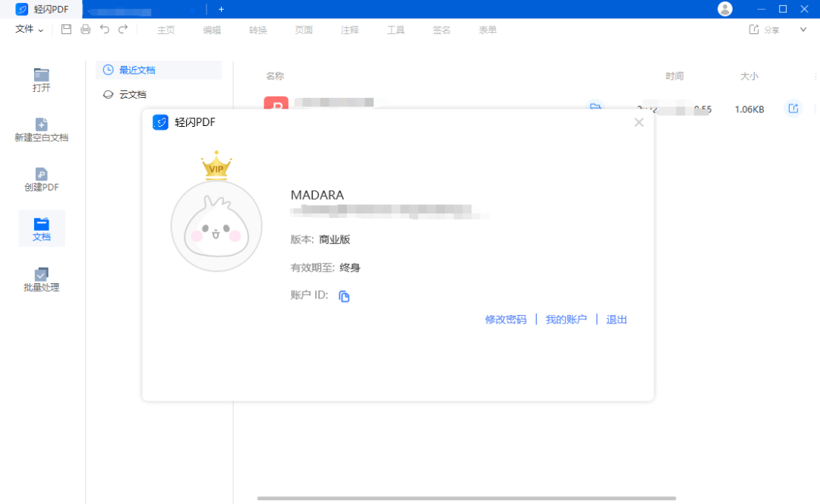Click the print icon in toolbar
The width and height of the screenshot is (820, 504).
tap(85, 29)
